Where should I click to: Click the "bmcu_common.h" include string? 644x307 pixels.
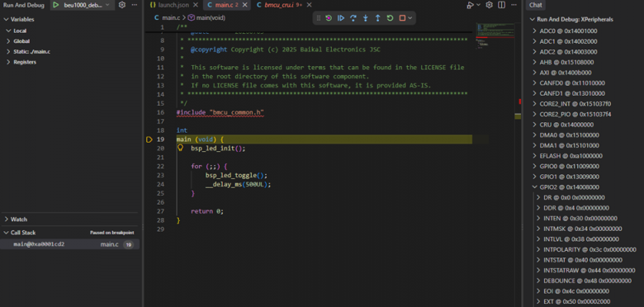point(236,112)
